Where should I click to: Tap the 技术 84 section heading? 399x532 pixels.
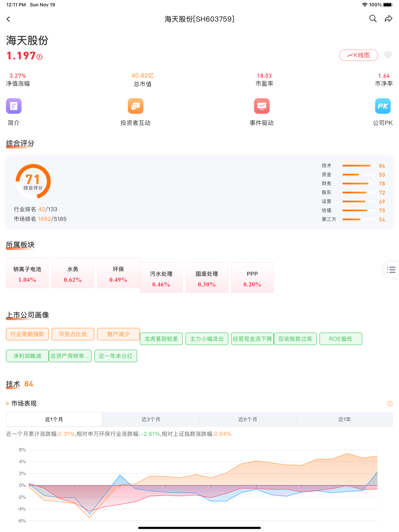(20, 384)
